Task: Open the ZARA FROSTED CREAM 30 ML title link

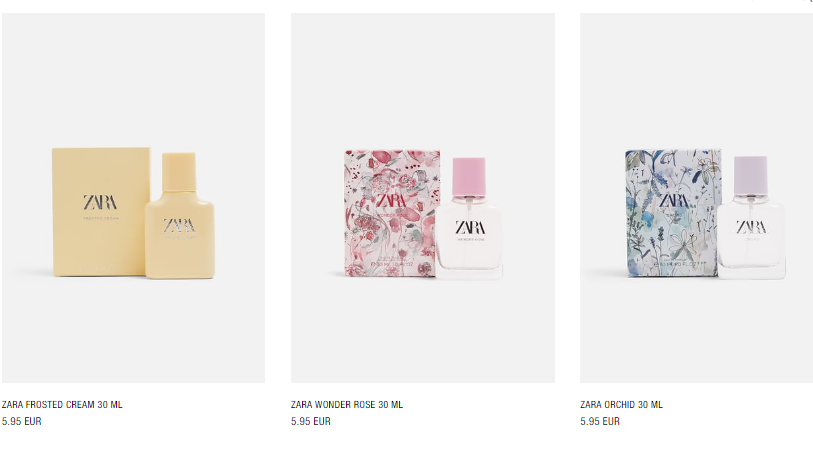Action: pos(62,404)
